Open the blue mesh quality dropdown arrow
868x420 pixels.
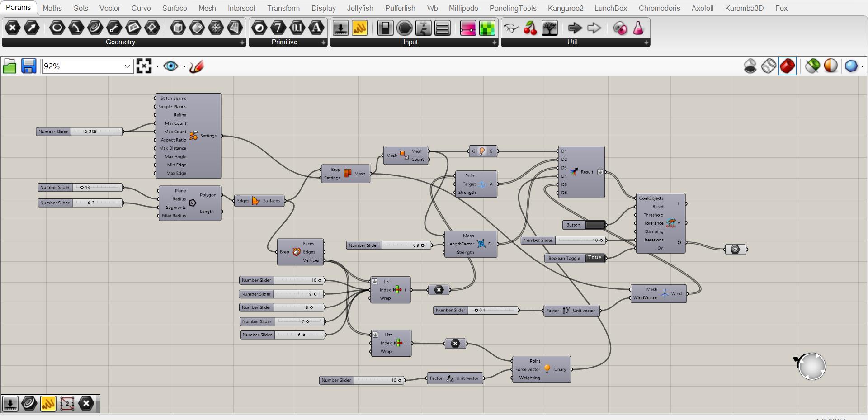[863, 66]
